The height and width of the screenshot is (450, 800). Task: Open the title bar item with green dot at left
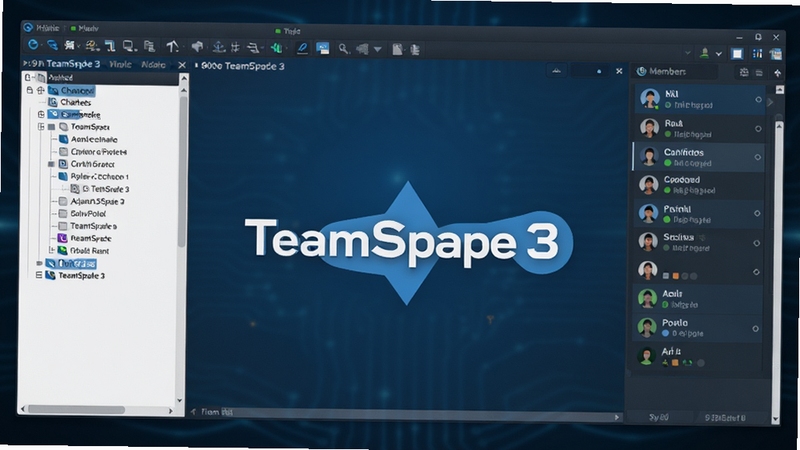point(84,29)
